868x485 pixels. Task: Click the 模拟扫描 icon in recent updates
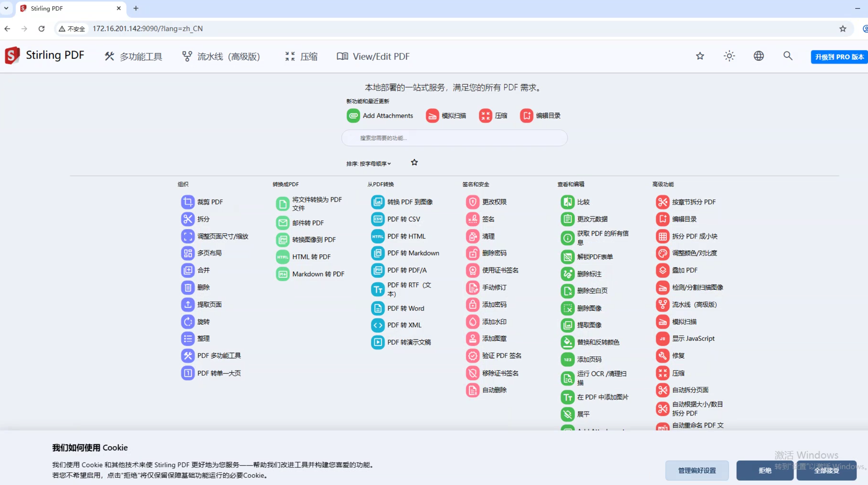[432, 116]
